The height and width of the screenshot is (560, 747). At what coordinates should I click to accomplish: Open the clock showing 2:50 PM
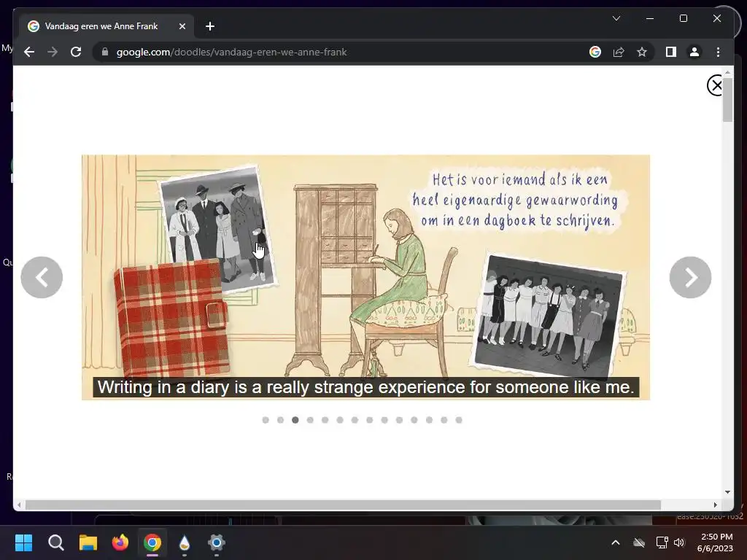pos(716,542)
